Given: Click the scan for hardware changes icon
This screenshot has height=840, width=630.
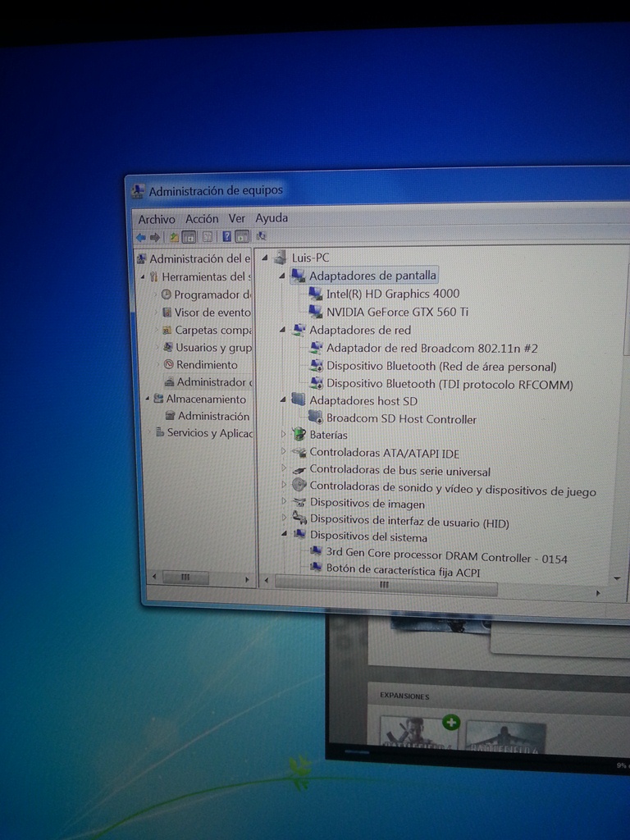Looking at the screenshot, I should pos(262,235).
